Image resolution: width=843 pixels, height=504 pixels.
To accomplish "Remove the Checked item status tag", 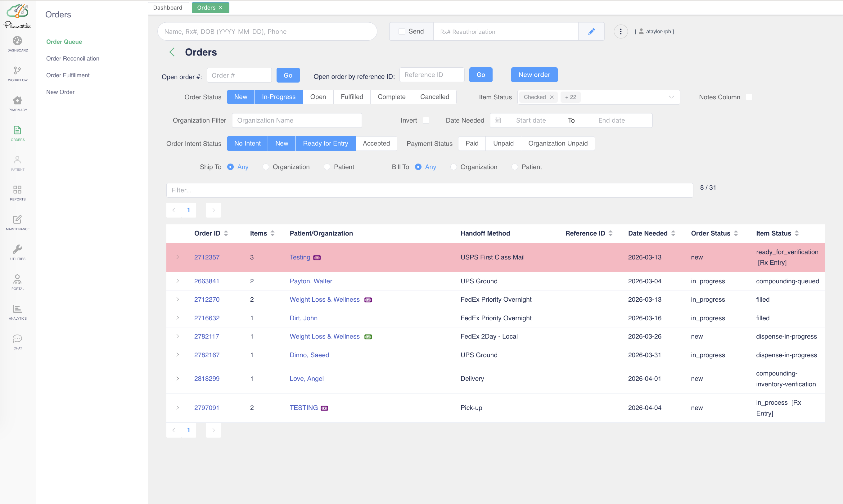I will (x=552, y=97).
